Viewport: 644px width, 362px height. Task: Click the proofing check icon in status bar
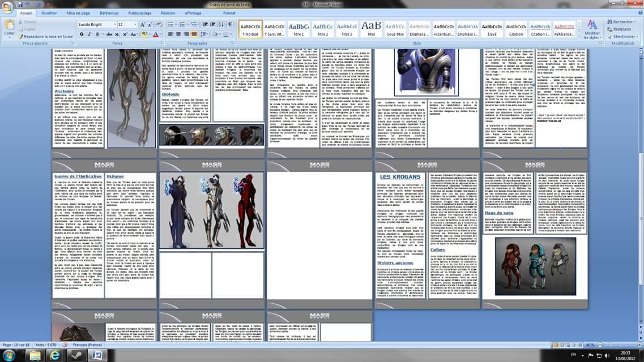coord(65,345)
